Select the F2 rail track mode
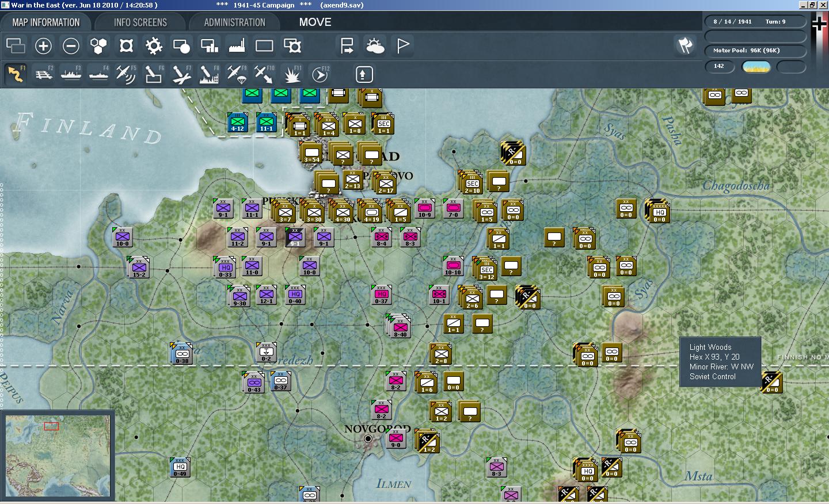Screen dimensions: 829x504 43,74
